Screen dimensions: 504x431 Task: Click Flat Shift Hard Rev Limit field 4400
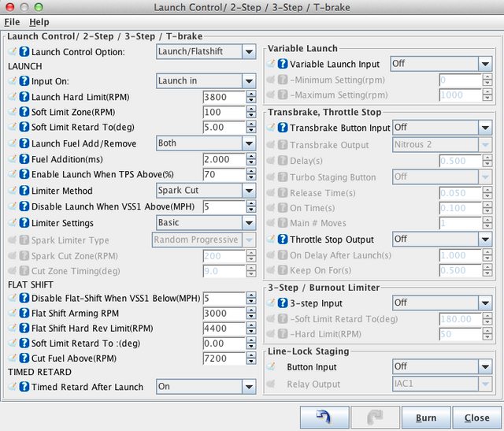[x=224, y=328]
